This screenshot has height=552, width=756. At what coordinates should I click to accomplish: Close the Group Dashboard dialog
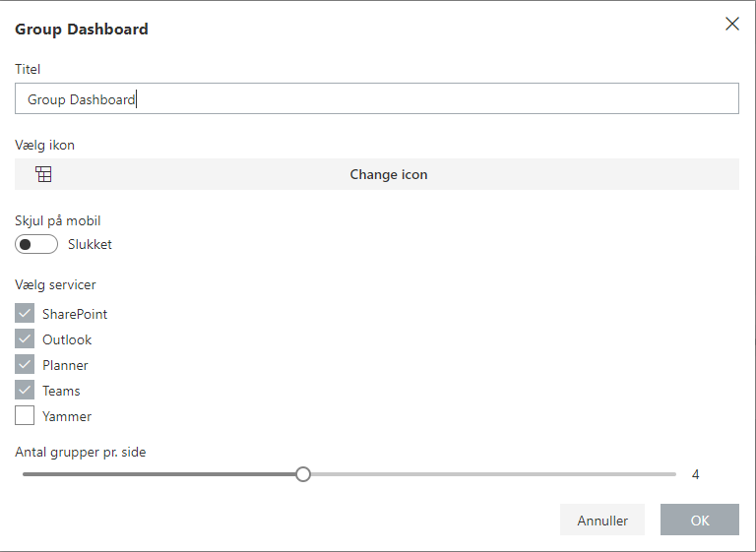[x=732, y=24]
